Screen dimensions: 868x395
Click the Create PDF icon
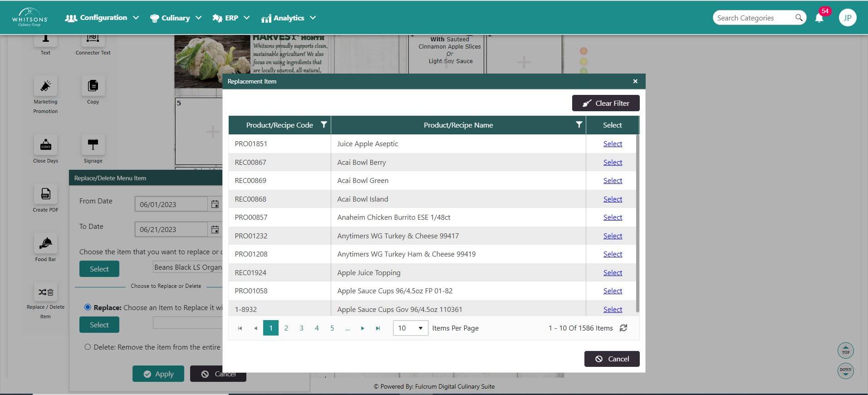(45, 194)
